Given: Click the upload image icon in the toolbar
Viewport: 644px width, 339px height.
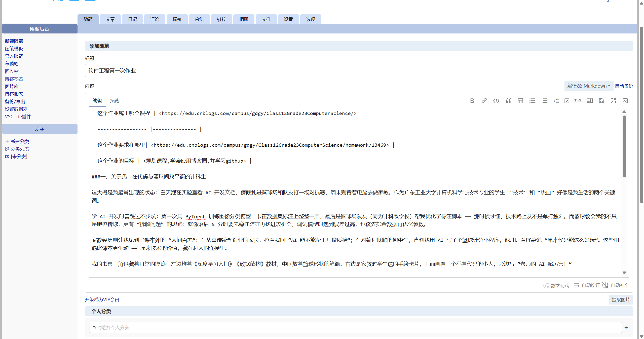Looking at the screenshot, I should click(x=625, y=101).
